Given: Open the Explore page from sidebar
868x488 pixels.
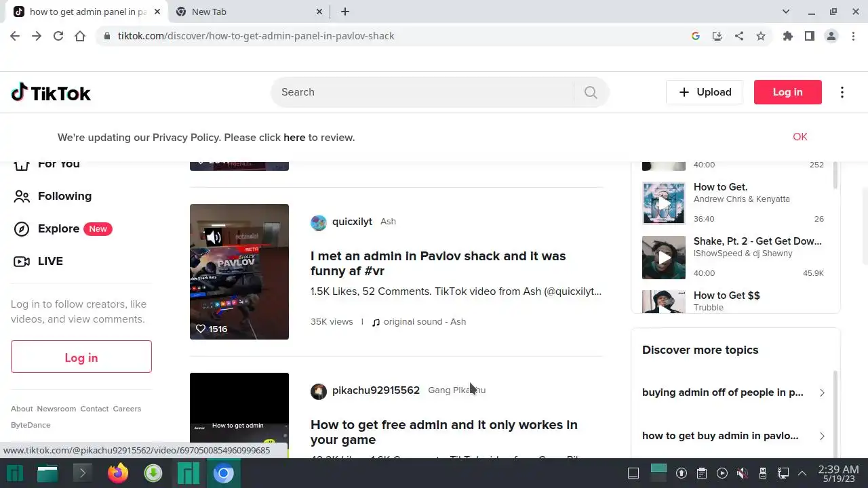Looking at the screenshot, I should [62, 228].
